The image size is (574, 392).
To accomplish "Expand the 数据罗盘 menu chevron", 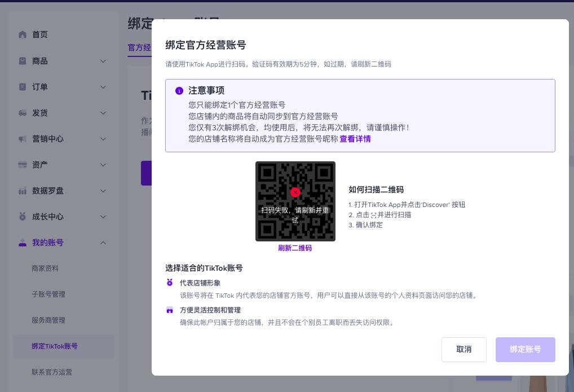I will pos(103,191).
